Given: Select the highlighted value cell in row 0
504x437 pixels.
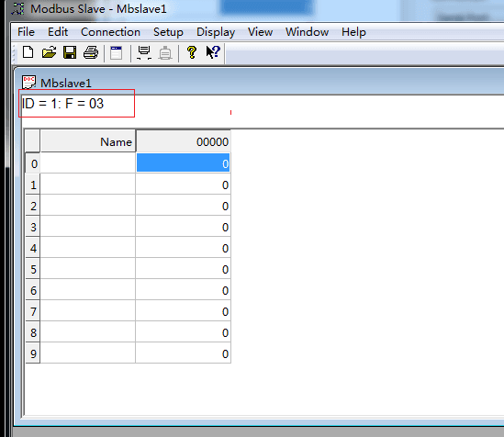Looking at the screenshot, I should (x=184, y=162).
